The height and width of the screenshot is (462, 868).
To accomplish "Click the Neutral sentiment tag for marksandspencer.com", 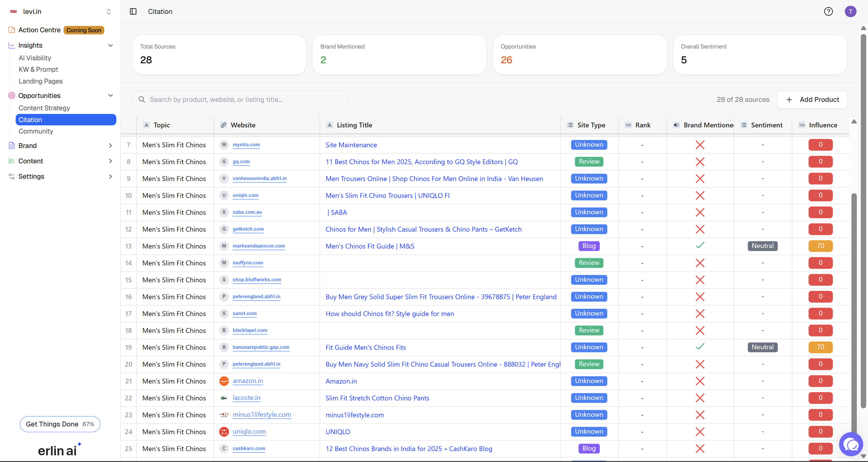I will pyautogui.click(x=763, y=246).
